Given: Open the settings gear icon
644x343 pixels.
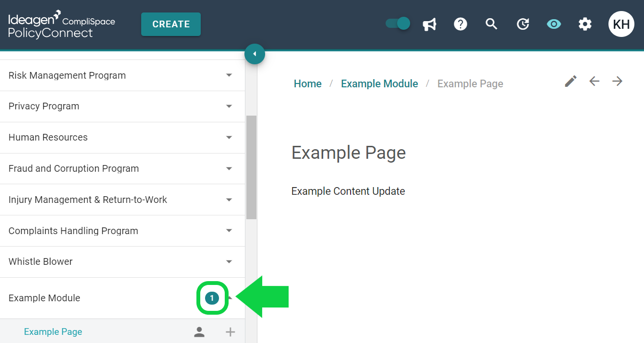Looking at the screenshot, I should pos(585,24).
